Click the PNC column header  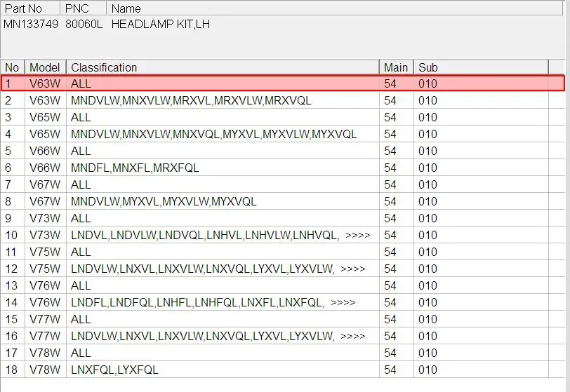[84, 8]
